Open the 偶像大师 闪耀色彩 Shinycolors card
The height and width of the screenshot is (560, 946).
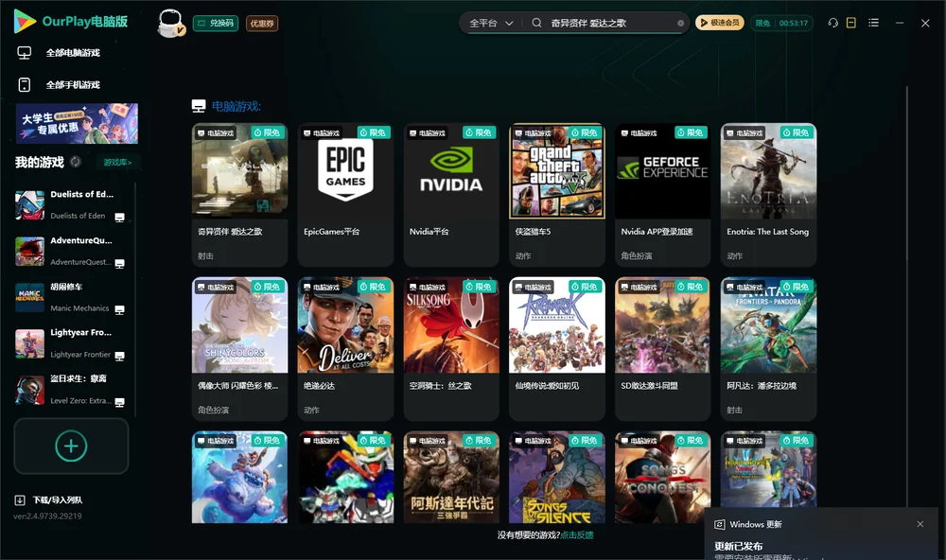coord(239,349)
